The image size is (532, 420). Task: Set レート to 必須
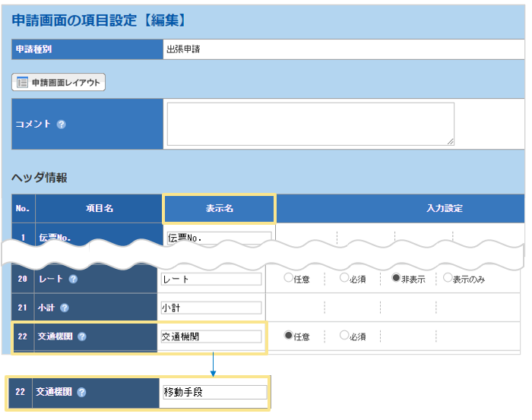[344, 279]
